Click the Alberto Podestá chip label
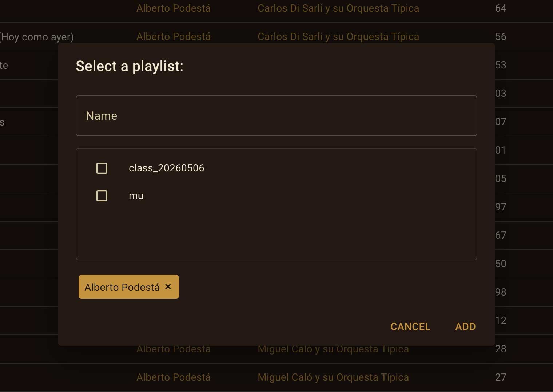553x392 pixels. 122,287
